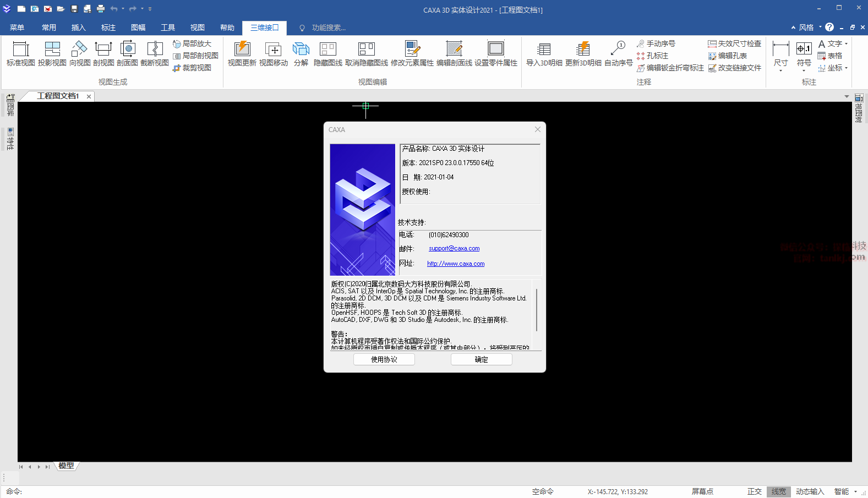Click the 确定 button in the dialog
Image resolution: width=868 pixels, height=498 pixels.
pyautogui.click(x=481, y=359)
